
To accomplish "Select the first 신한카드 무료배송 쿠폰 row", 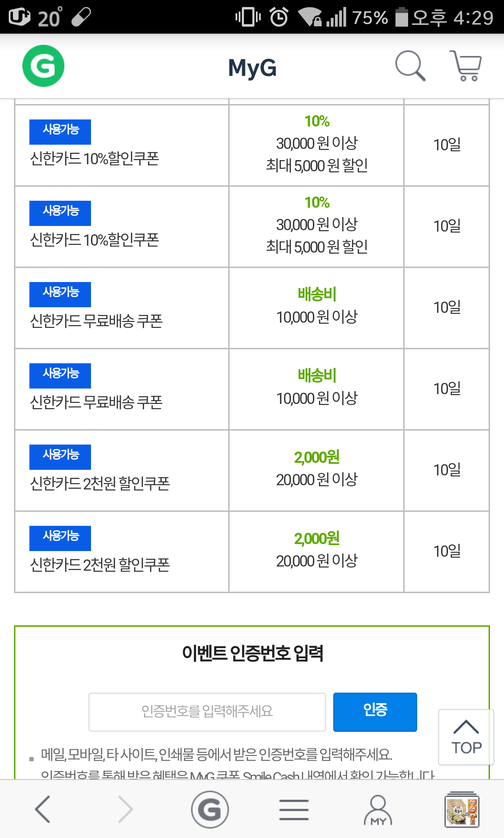I will click(x=96, y=321).
